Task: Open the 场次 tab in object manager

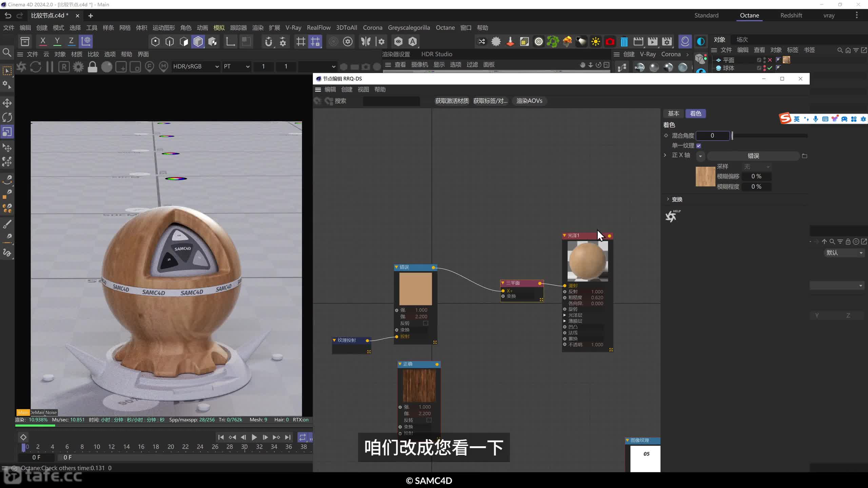Action: pos(742,40)
